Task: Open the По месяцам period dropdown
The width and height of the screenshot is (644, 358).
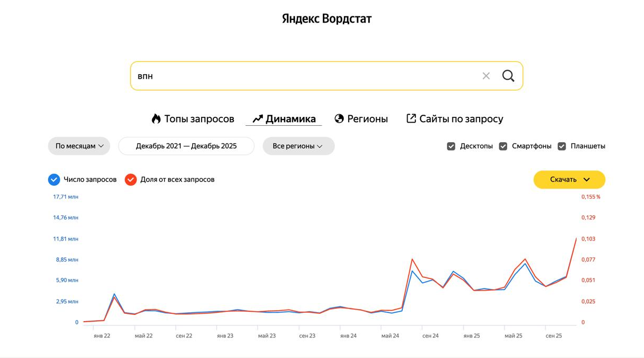Action: 79,146
